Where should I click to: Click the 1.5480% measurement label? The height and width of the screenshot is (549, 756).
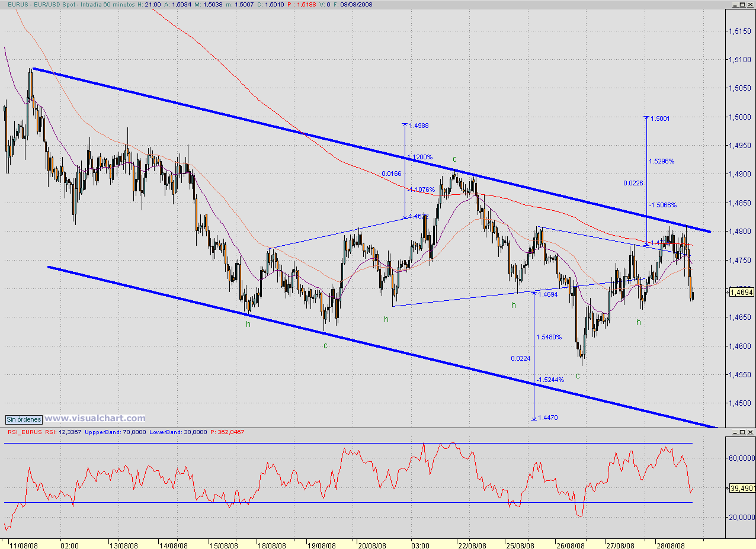[549, 337]
